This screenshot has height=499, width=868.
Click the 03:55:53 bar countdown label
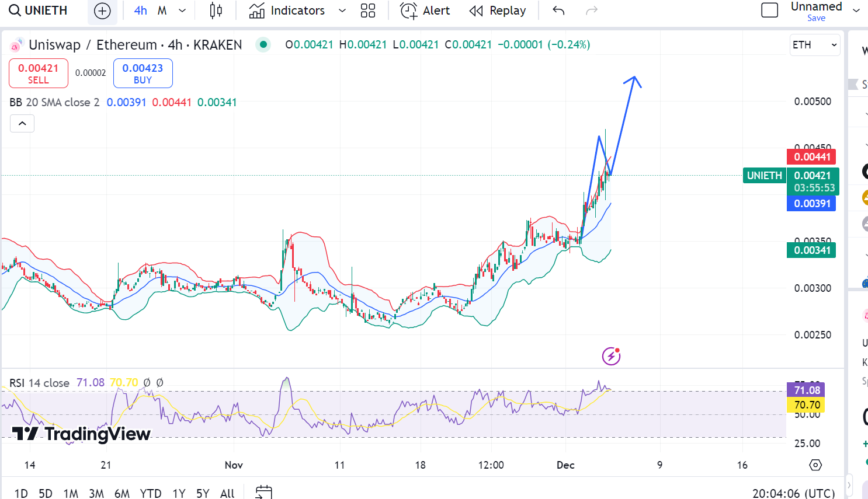(x=814, y=188)
